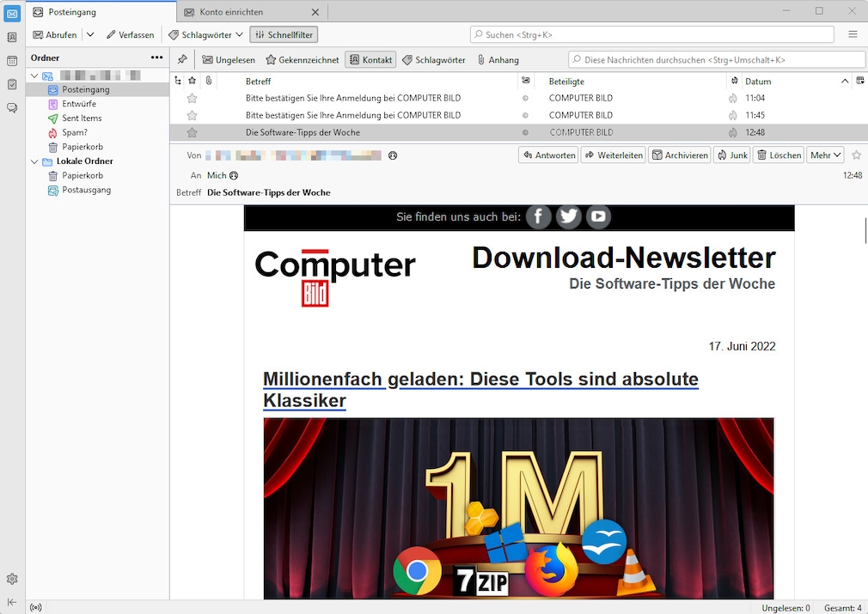The image size is (868, 614).
Task: Click the YouTube icon in the newsletter
Action: (598, 217)
